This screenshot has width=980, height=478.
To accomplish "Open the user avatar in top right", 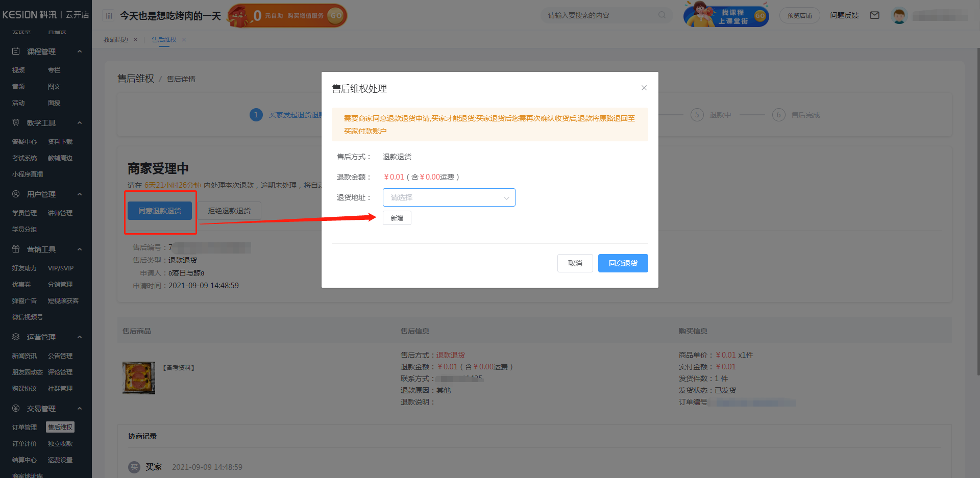I will tap(899, 15).
